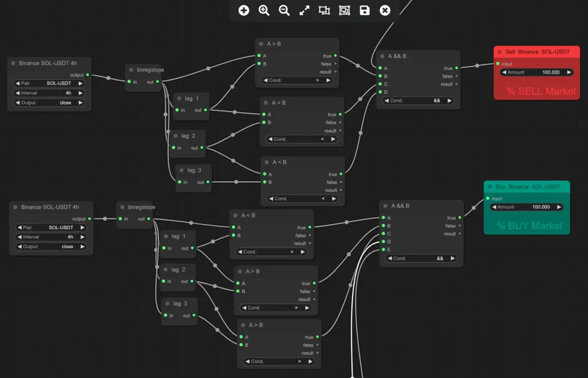Change Cond. && with right arrow on top A && B
The height and width of the screenshot is (378, 588).
point(449,101)
